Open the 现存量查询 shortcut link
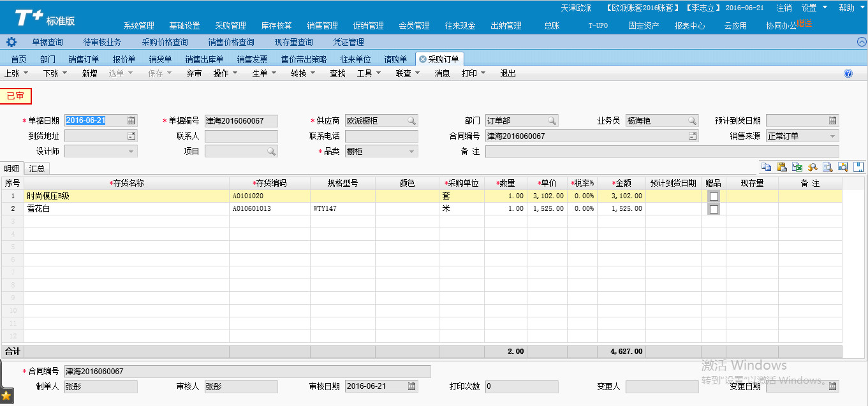Image resolution: width=868 pixels, height=406 pixels. coord(293,42)
